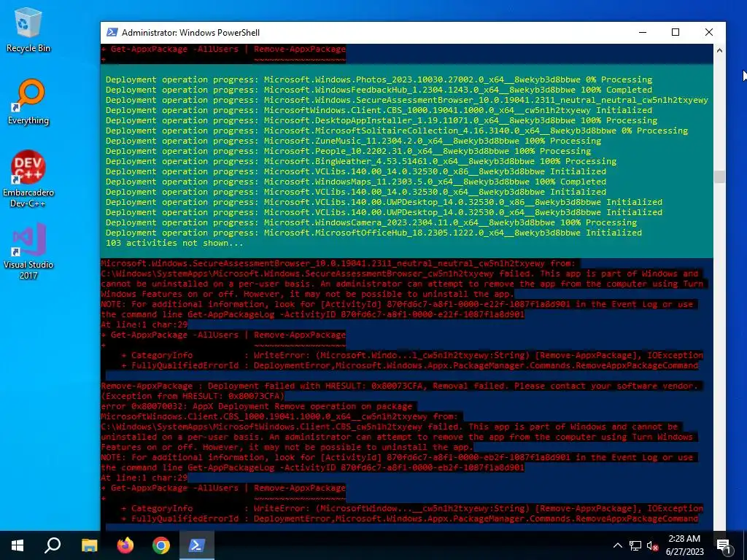Image resolution: width=747 pixels, height=560 pixels.
Task: Click the DesktopAppInstaller progress line
Action: pyautogui.click(x=382, y=120)
